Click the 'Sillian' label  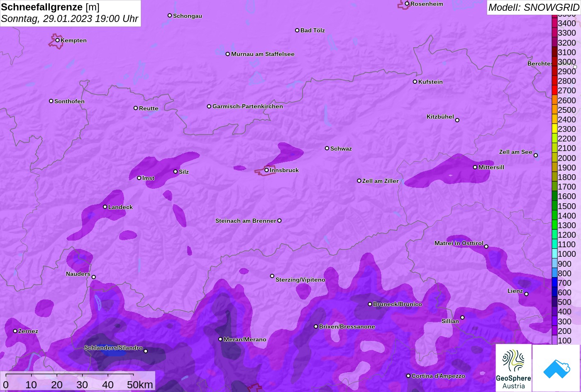click(x=450, y=321)
